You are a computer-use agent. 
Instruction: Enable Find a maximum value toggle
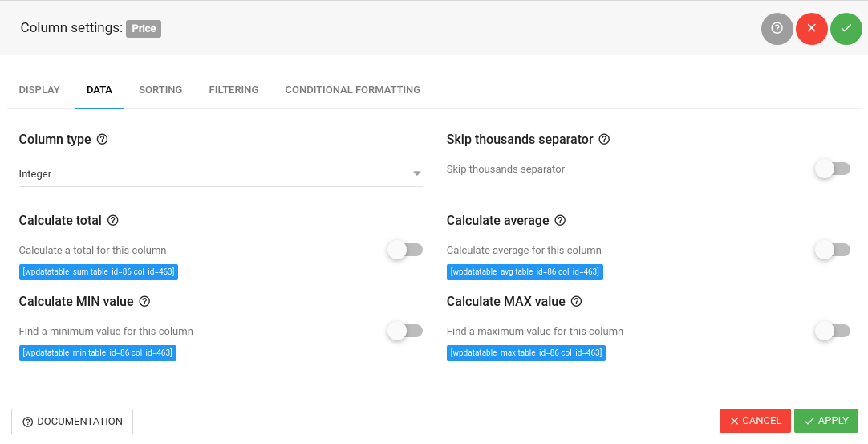tap(832, 330)
